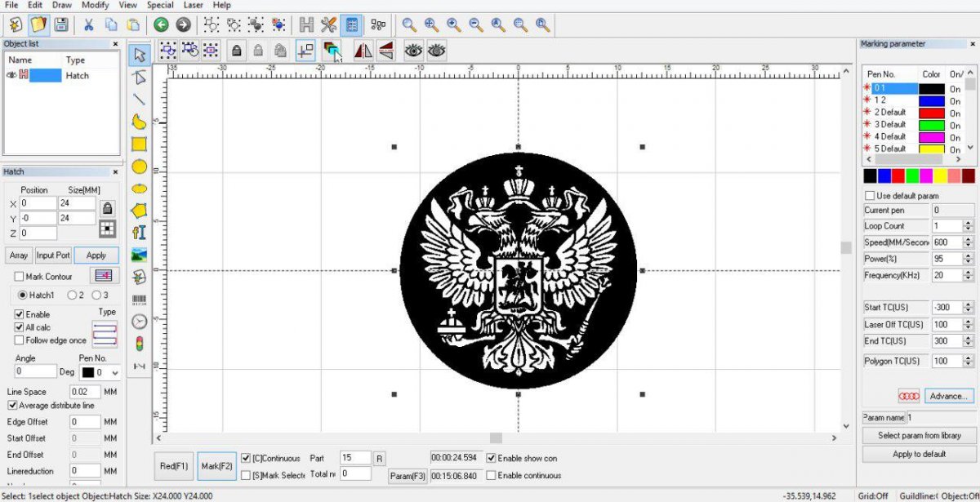
Task: Open the Laser menu
Action: 194,5
